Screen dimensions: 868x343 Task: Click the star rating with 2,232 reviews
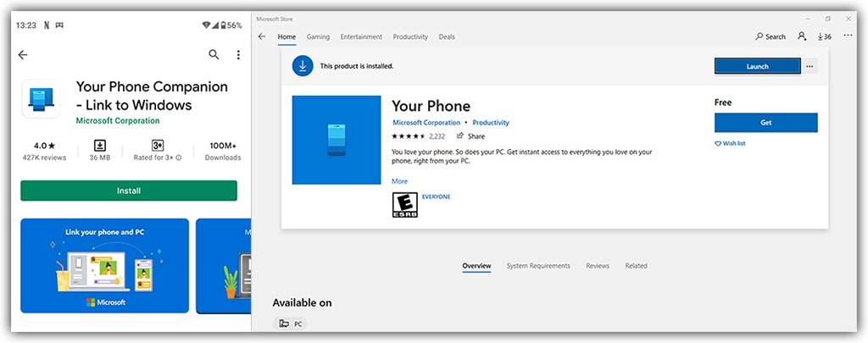coord(419,136)
